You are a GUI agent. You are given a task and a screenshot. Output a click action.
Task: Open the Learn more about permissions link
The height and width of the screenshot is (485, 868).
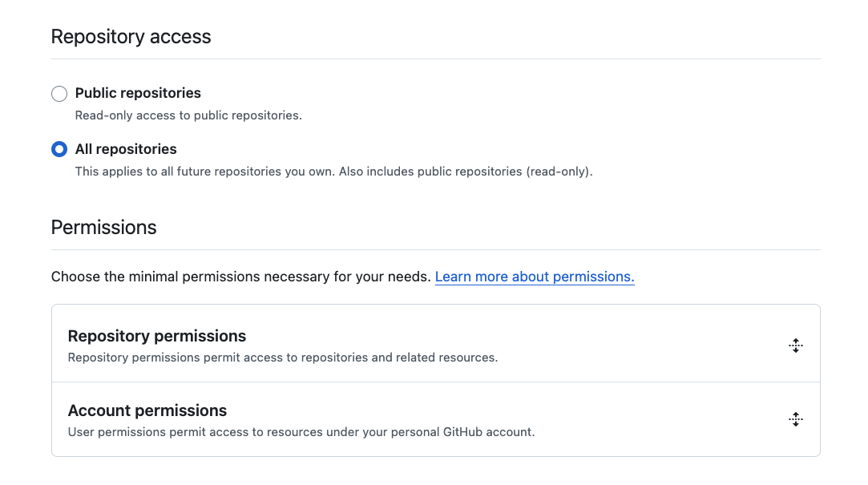tap(534, 277)
